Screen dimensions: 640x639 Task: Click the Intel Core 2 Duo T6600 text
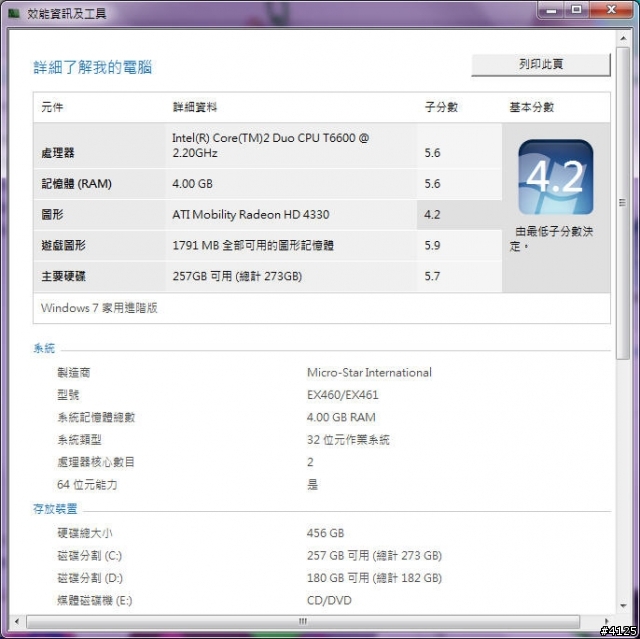(270, 145)
